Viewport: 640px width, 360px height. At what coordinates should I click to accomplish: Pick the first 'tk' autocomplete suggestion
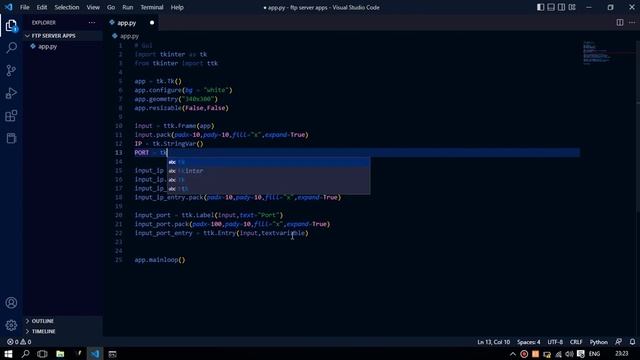tap(269, 162)
